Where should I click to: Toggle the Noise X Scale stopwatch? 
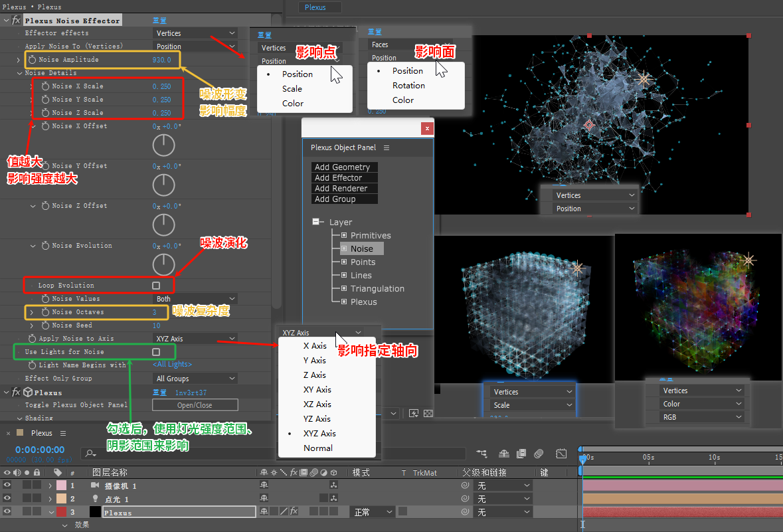click(x=45, y=86)
